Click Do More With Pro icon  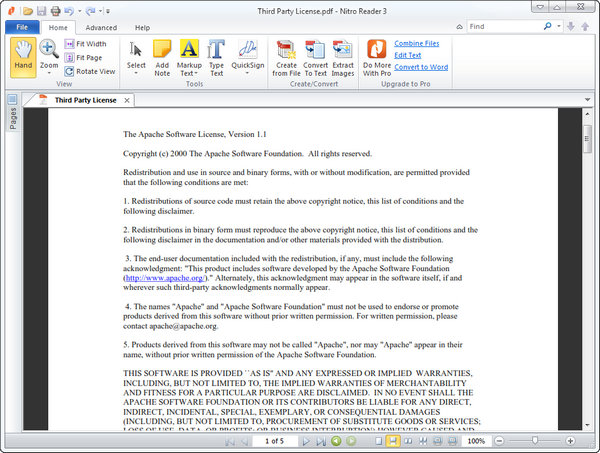377,56
